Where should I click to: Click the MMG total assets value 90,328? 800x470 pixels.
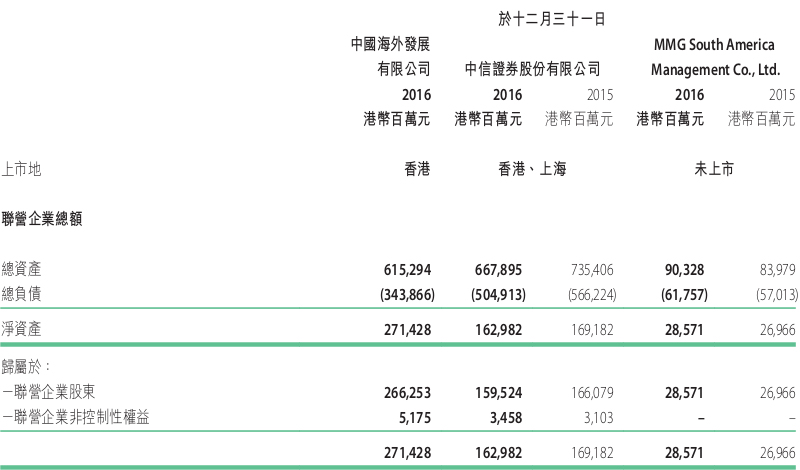tap(684, 269)
